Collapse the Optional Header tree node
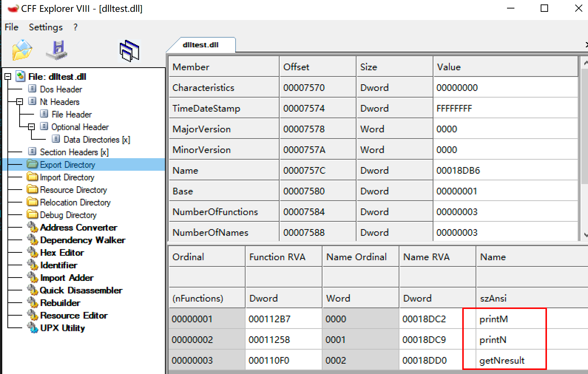 coord(31,127)
